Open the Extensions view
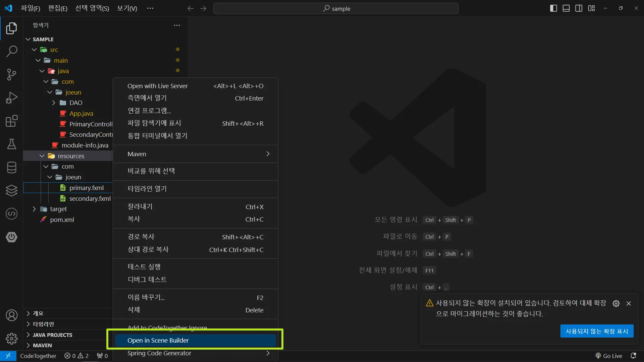This screenshot has width=644, height=362. coord(12,121)
